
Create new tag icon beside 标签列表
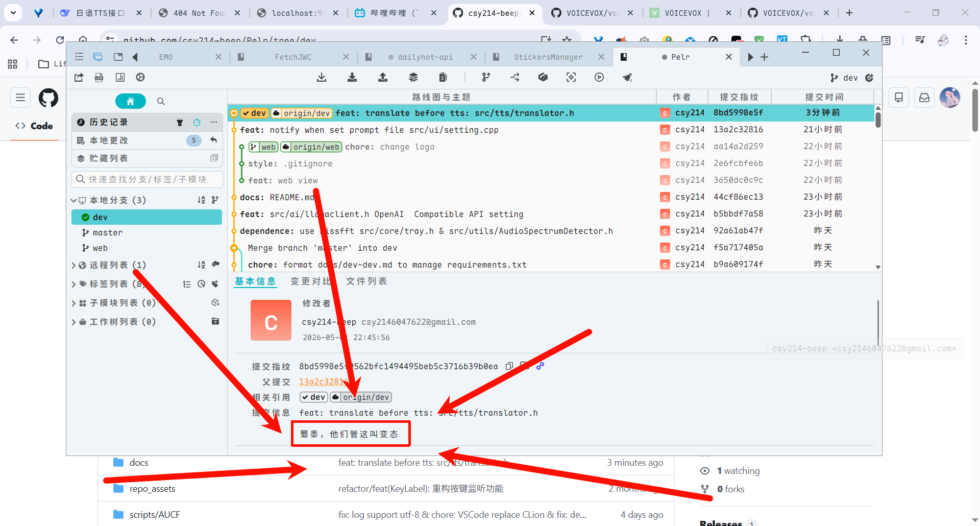215,284
